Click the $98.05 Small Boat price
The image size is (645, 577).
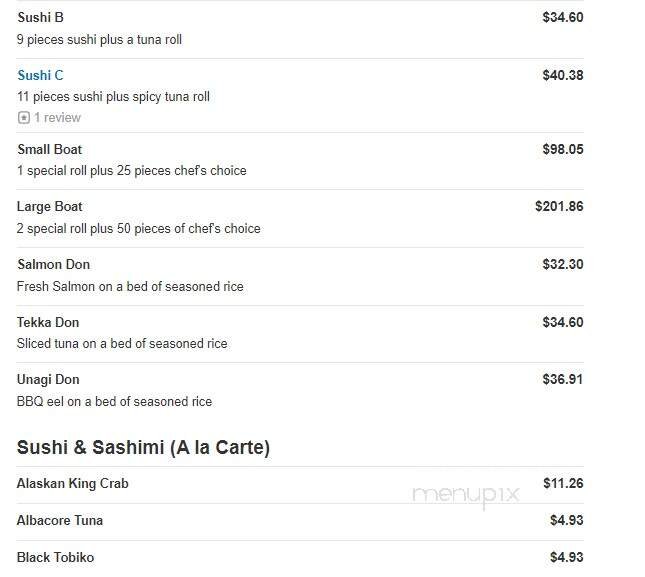pyautogui.click(x=562, y=149)
